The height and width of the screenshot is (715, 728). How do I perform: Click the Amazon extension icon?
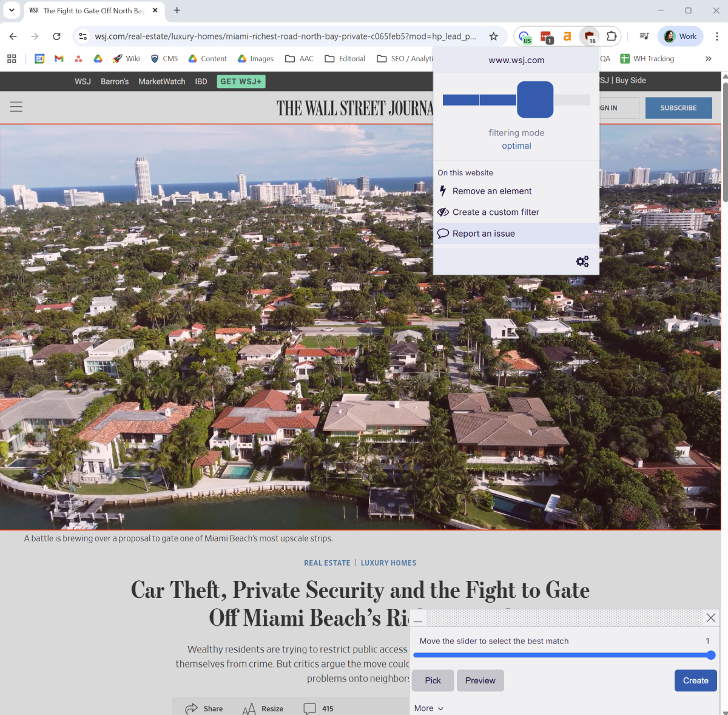pyautogui.click(x=567, y=36)
